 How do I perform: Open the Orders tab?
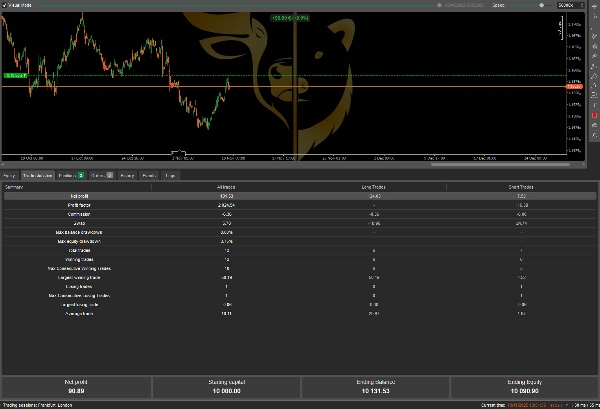point(102,176)
